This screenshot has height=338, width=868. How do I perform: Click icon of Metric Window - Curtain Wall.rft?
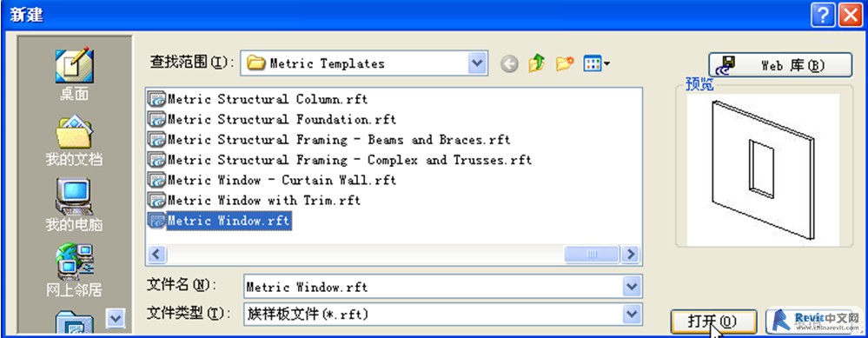[x=156, y=181]
